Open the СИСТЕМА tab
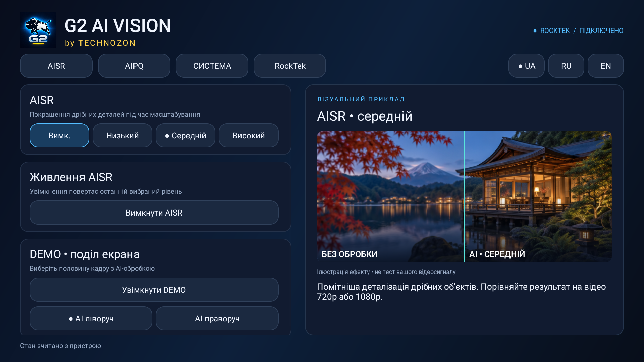The width and height of the screenshot is (644, 362). point(212,66)
